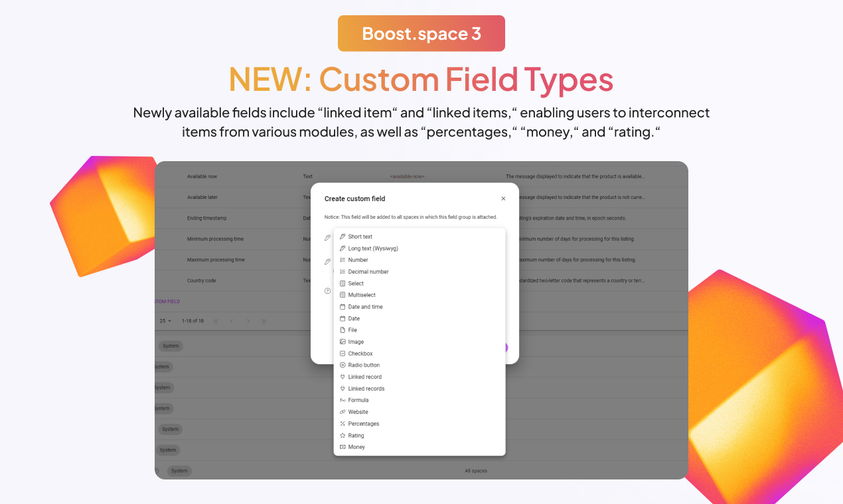Open the rows-per-page 25 dropdown
The image size is (843, 504).
tap(165, 321)
